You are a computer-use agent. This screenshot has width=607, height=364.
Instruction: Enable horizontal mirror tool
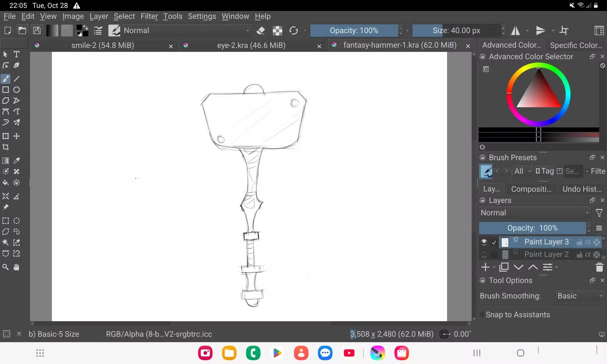pos(515,30)
